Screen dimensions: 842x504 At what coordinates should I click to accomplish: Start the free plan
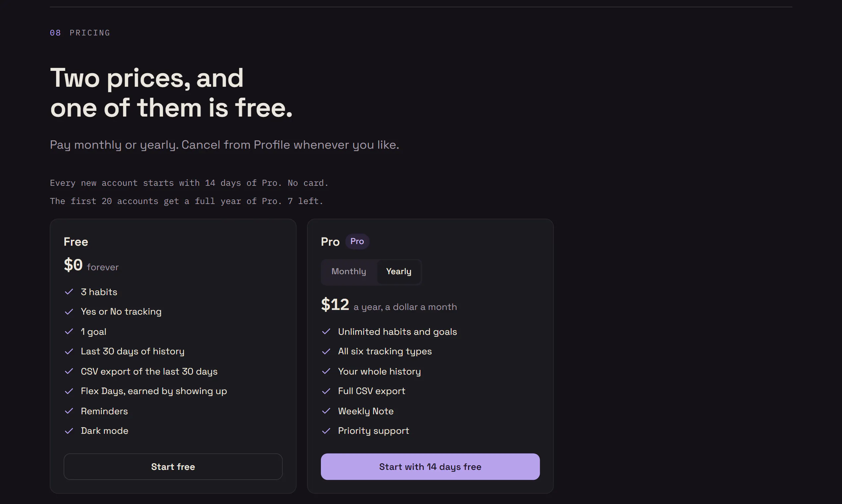tap(173, 467)
